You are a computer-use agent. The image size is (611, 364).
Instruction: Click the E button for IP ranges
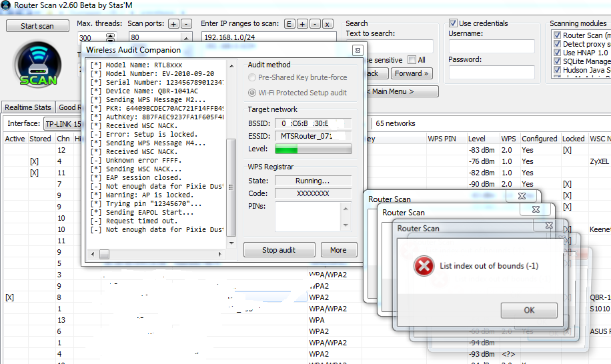coord(289,24)
